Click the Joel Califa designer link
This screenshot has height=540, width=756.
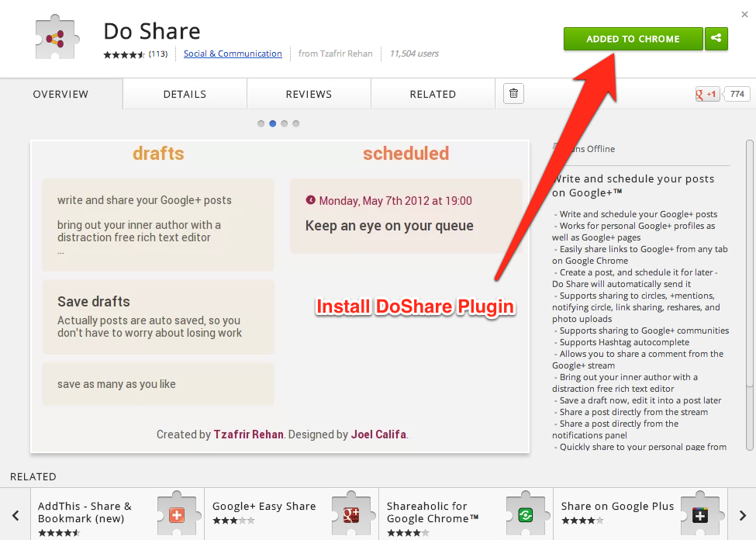coord(378,434)
